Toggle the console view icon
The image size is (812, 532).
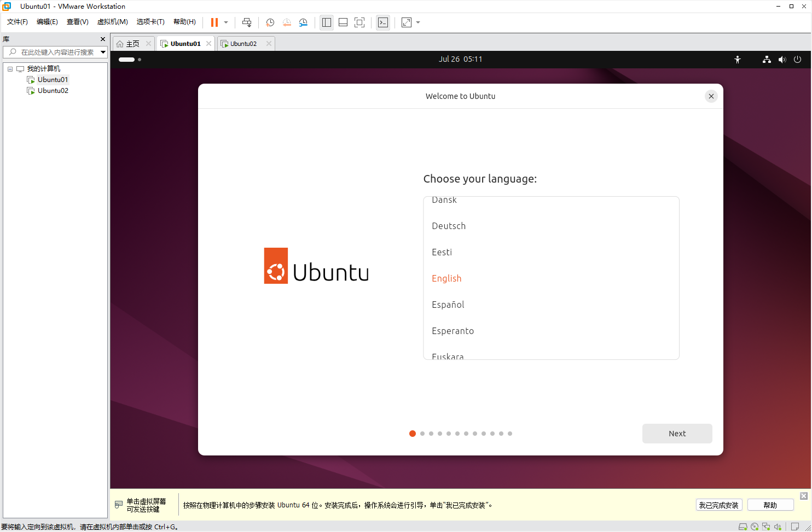383,22
